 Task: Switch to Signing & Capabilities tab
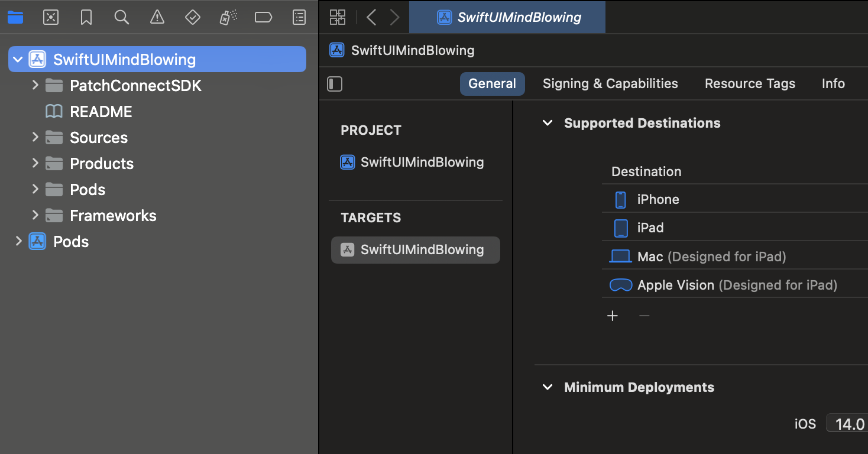pyautogui.click(x=610, y=84)
